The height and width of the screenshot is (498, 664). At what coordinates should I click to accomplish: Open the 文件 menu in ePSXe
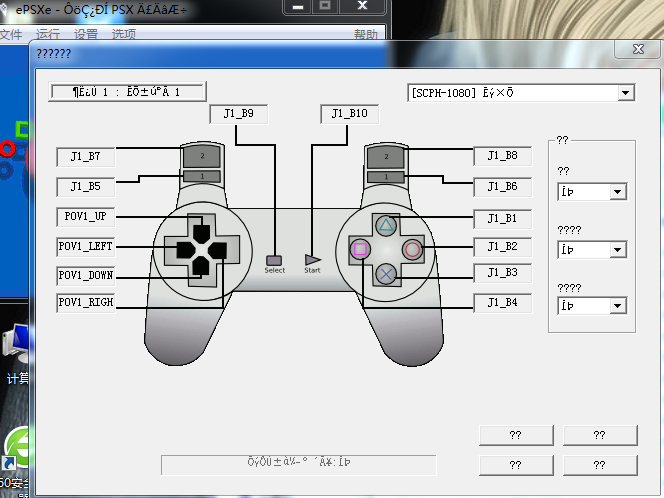point(11,34)
